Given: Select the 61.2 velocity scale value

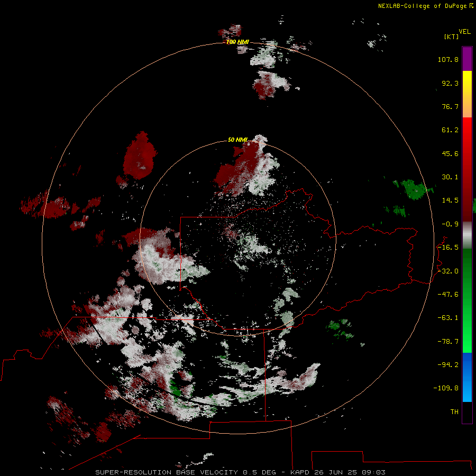Looking at the screenshot, I should coord(450,130).
